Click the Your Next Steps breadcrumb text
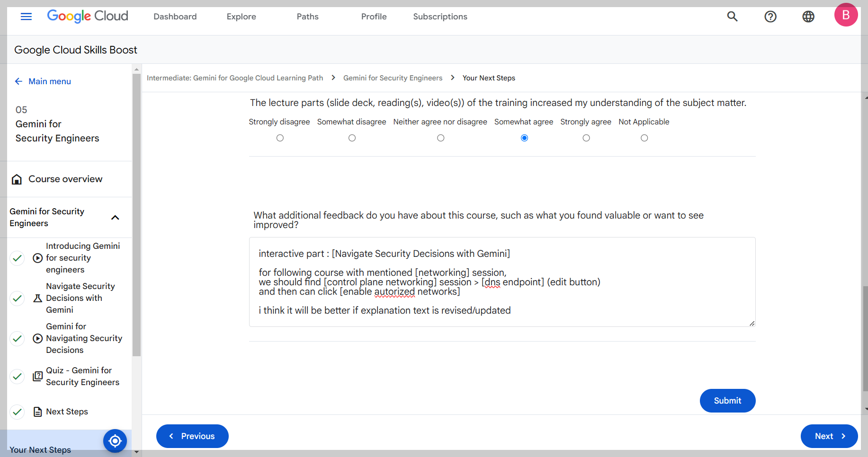This screenshot has height=457, width=868. point(489,78)
